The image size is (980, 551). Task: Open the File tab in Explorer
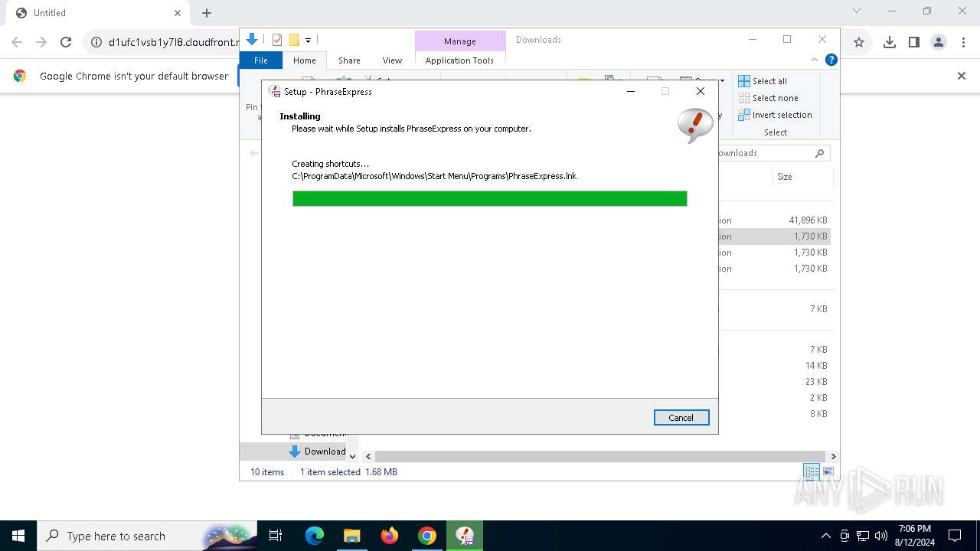point(261,60)
